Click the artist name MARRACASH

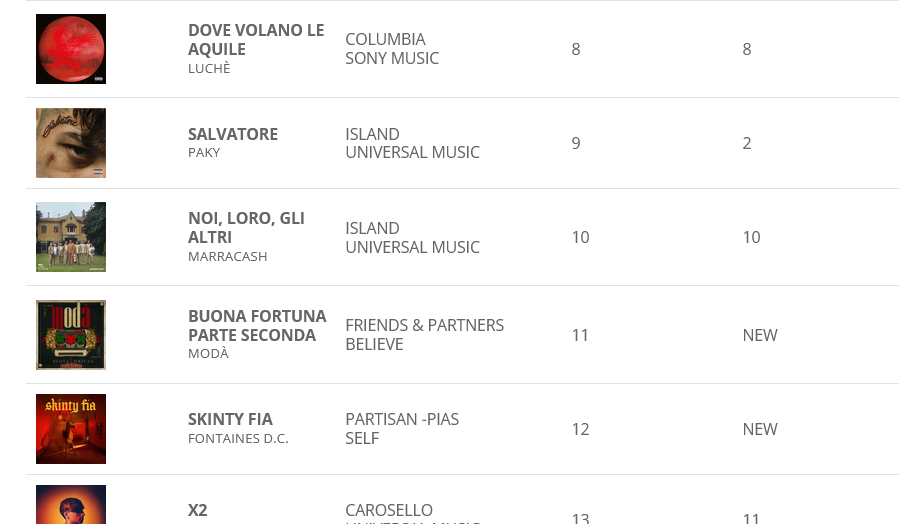click(228, 256)
